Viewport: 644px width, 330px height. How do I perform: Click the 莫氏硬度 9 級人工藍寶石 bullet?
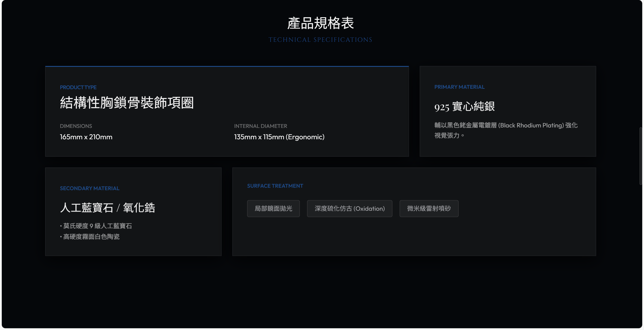tap(97, 226)
